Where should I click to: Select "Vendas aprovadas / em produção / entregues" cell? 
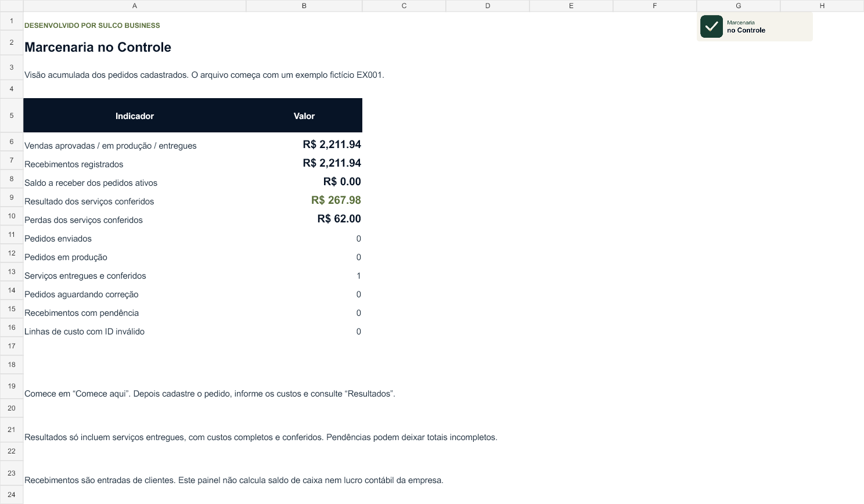click(135, 142)
